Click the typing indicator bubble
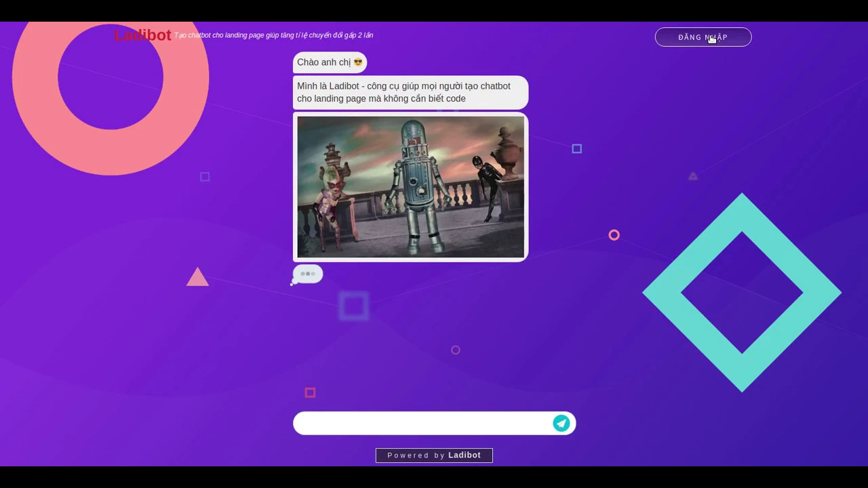The width and height of the screenshot is (868, 488). (x=308, y=274)
